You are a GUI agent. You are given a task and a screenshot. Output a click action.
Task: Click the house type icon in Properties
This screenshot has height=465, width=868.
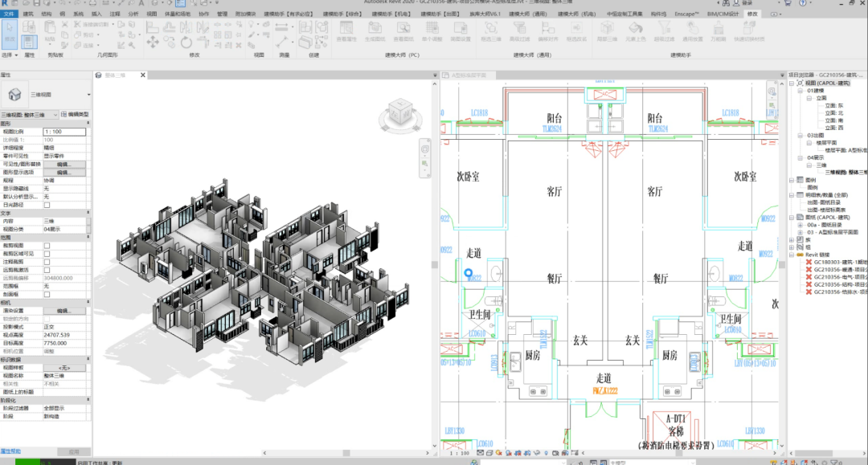pos(15,95)
